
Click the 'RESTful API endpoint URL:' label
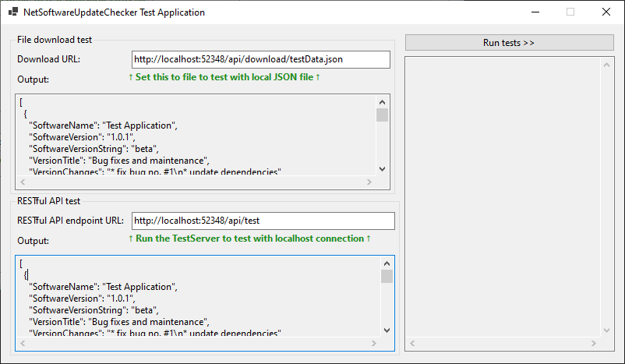[x=71, y=221]
